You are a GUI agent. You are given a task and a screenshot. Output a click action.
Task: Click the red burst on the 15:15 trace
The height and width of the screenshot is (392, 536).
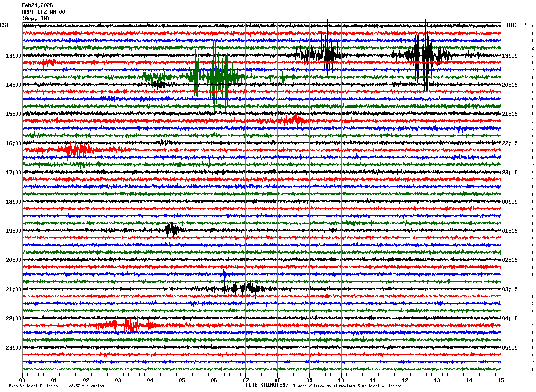293,120
